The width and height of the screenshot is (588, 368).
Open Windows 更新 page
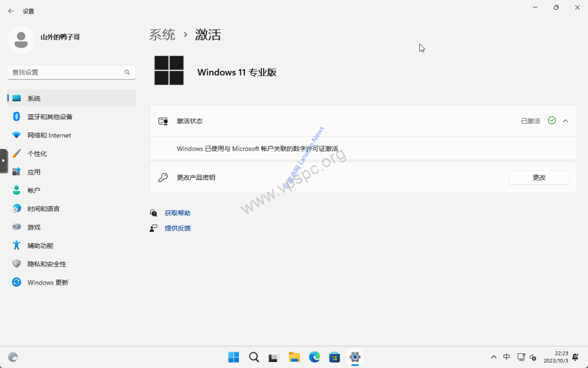(71, 282)
